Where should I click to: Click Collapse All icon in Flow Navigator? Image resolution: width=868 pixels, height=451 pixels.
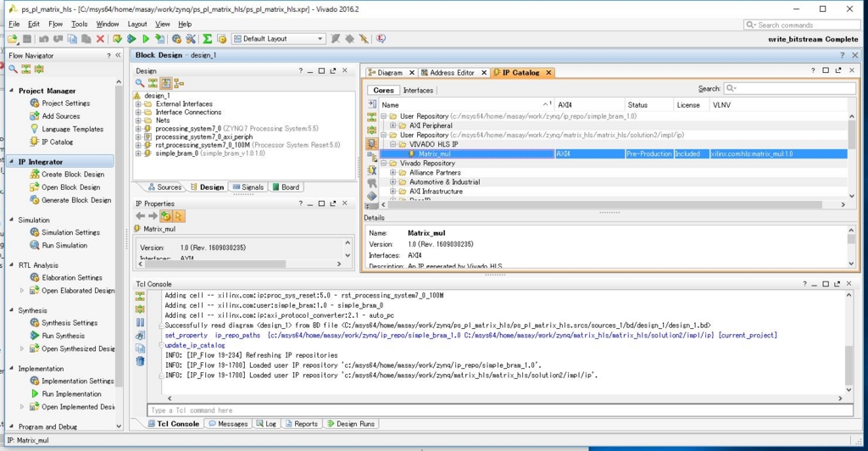point(26,69)
